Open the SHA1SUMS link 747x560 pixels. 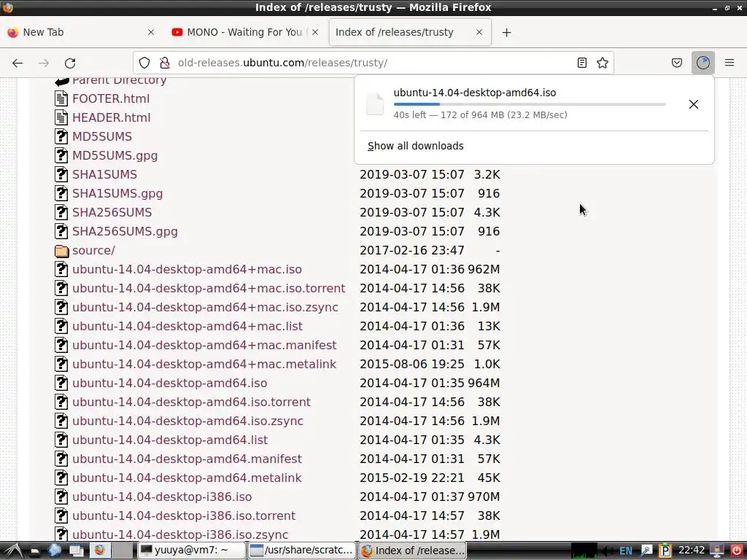(x=104, y=174)
